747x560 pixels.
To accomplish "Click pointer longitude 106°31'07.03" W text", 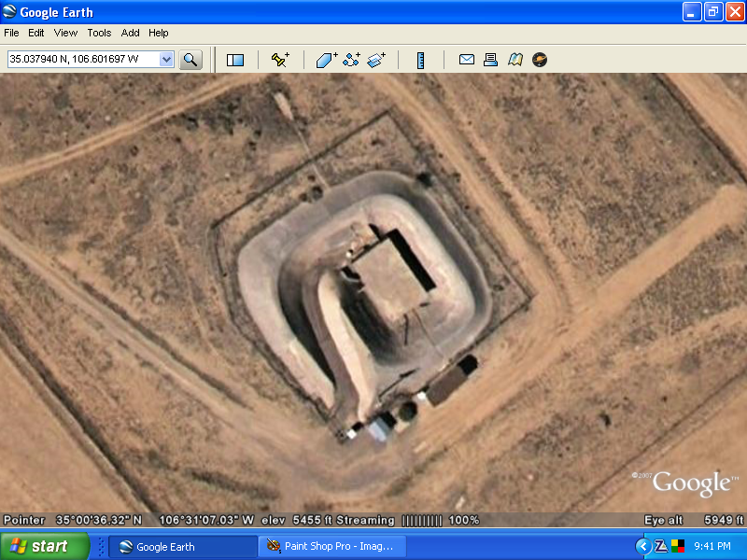I will [205, 520].
